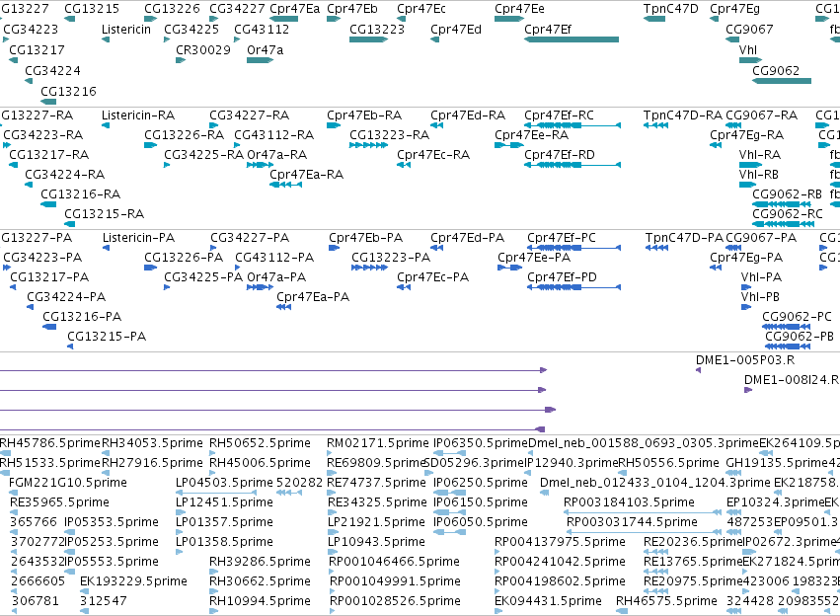Open the EK193229.5prime EST label

pos(133,581)
